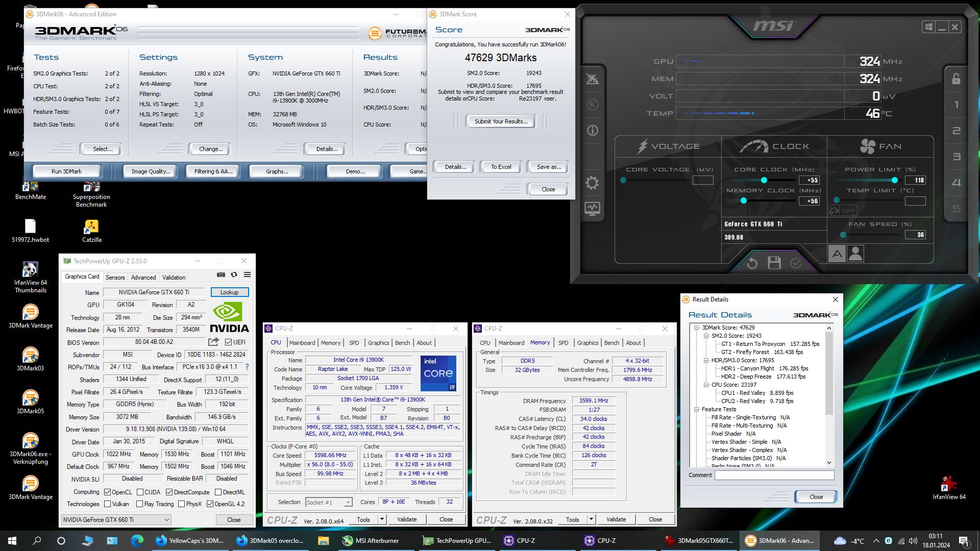
Task: Click the Afterburner OC Scanner icon
Action: click(592, 79)
